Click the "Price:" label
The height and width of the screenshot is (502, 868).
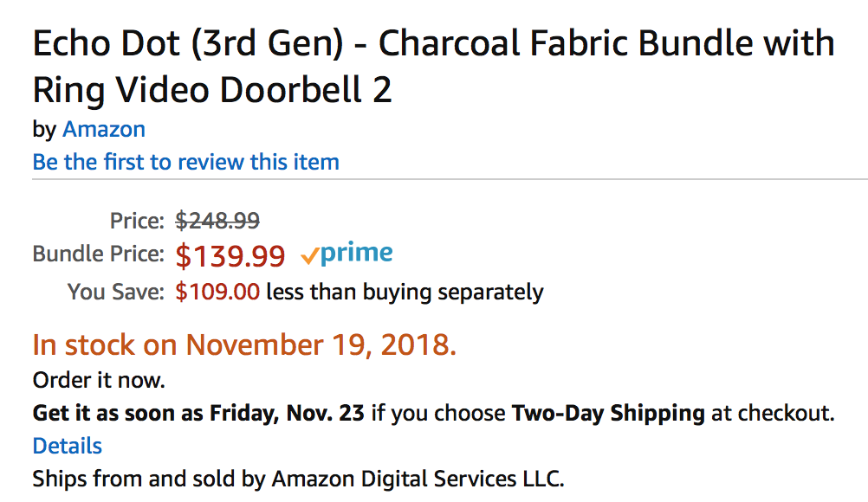[x=137, y=222]
